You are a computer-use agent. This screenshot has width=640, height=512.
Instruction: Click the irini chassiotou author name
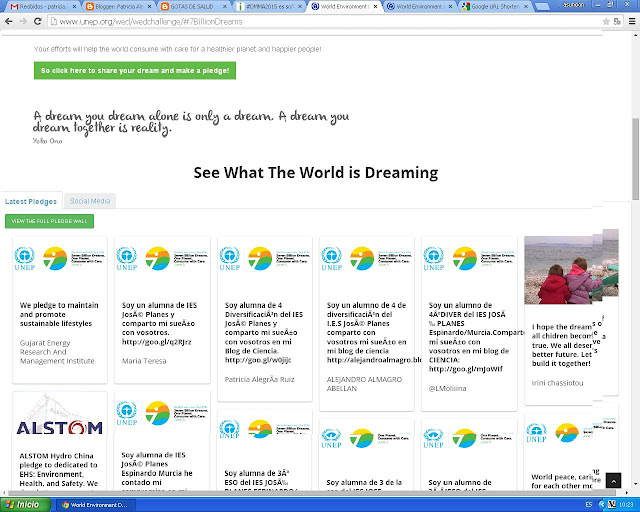click(x=557, y=383)
